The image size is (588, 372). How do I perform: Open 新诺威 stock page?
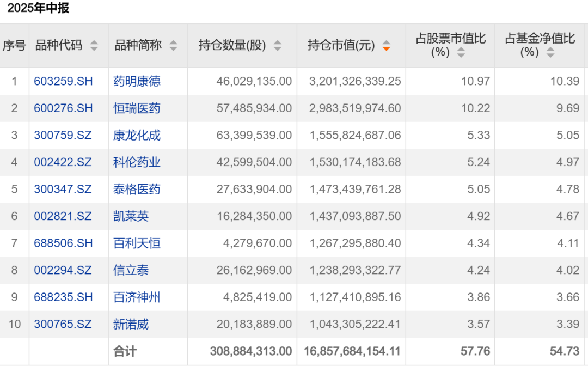130,325
